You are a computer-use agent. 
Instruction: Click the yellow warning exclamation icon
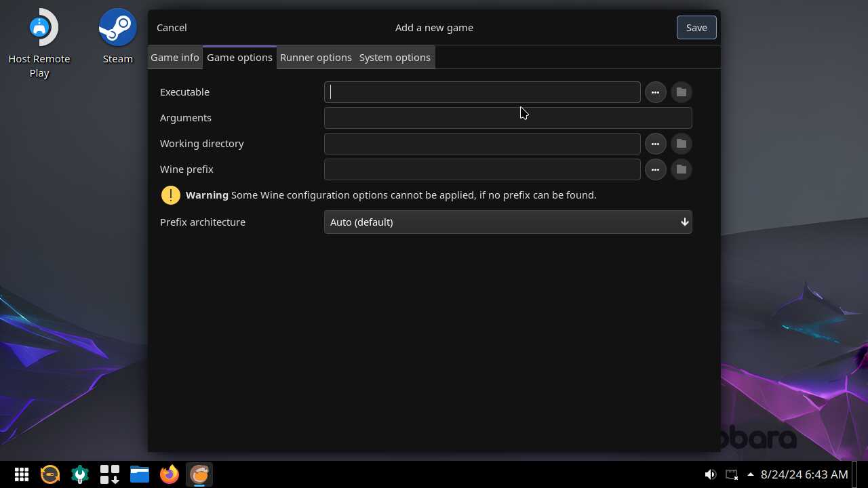pyautogui.click(x=171, y=195)
